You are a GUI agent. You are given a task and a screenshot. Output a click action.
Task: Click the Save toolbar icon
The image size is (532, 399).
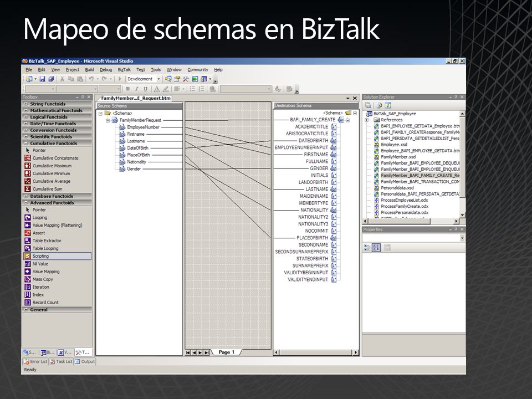43,79
